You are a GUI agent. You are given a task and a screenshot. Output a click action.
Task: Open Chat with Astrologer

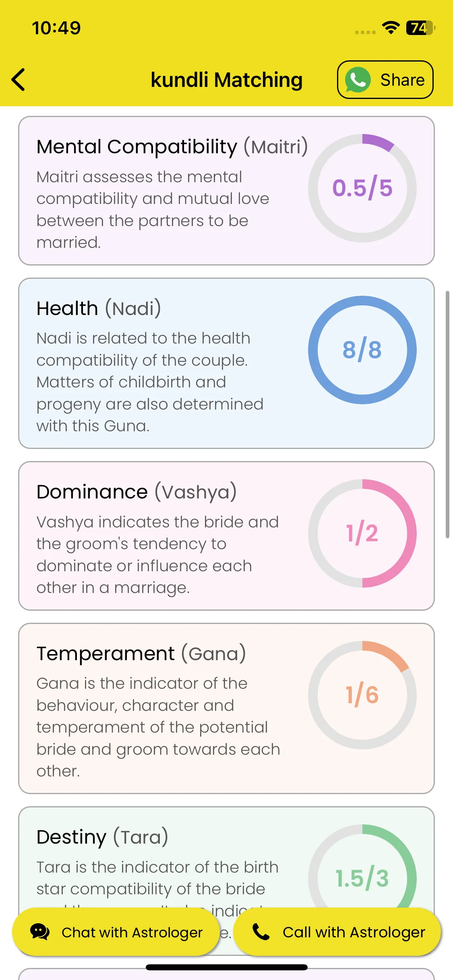(116, 932)
